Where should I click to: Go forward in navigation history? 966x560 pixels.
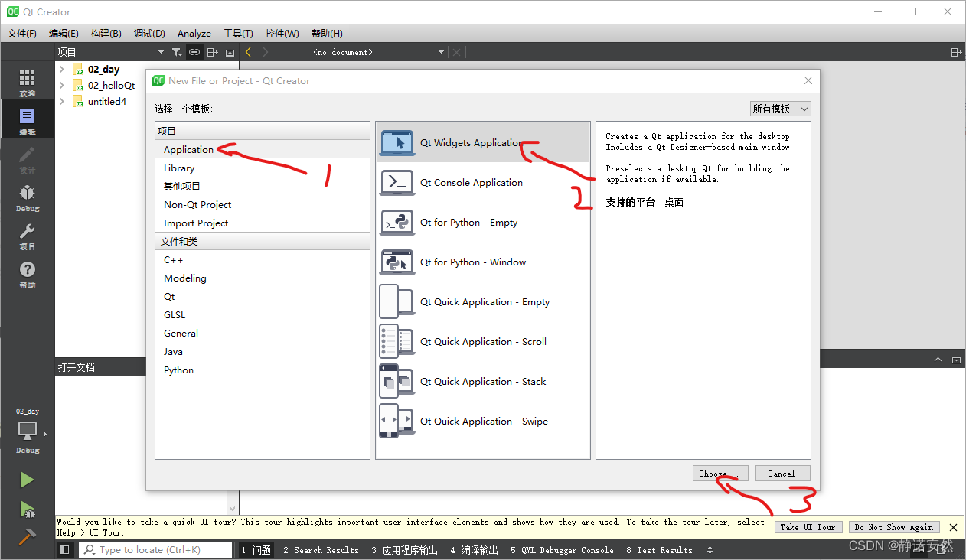tap(266, 52)
